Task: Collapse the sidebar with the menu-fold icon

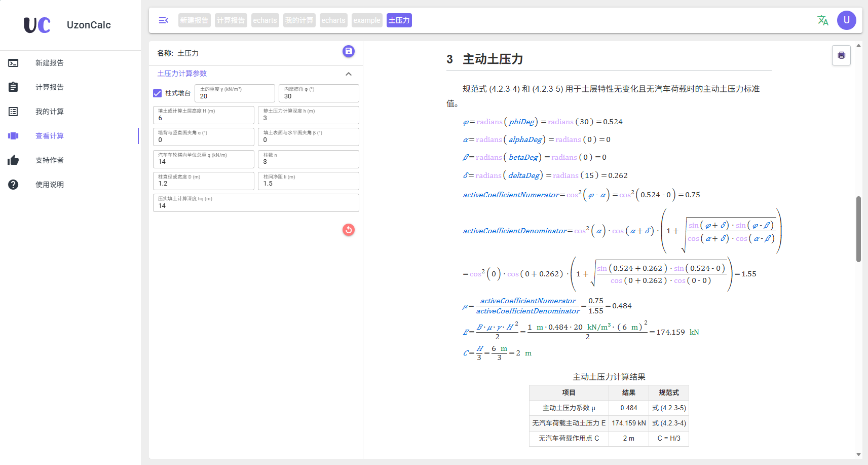Action: [x=163, y=20]
